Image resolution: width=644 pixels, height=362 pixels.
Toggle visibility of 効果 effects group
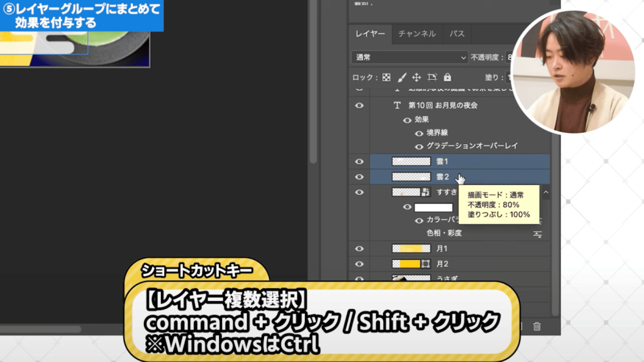(x=407, y=120)
